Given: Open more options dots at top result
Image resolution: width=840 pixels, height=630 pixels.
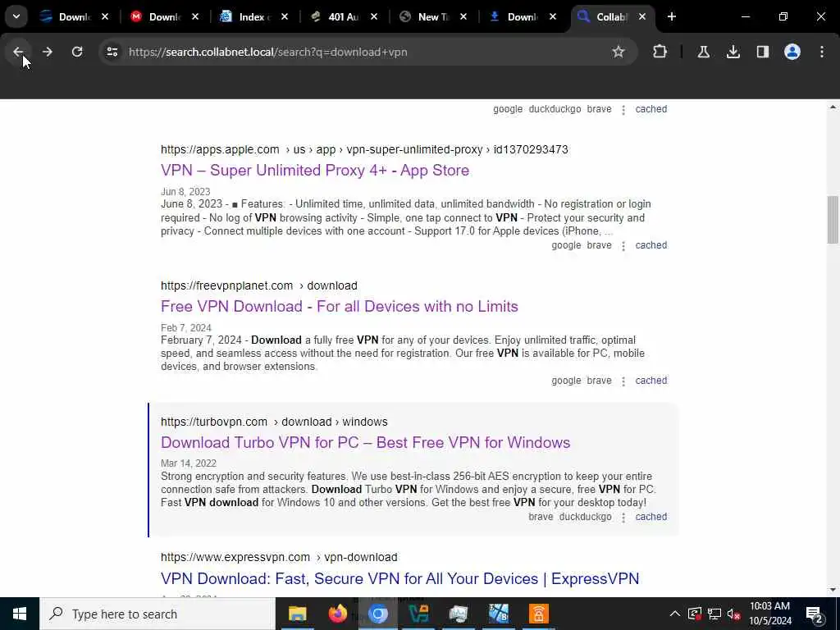Looking at the screenshot, I should (623, 110).
